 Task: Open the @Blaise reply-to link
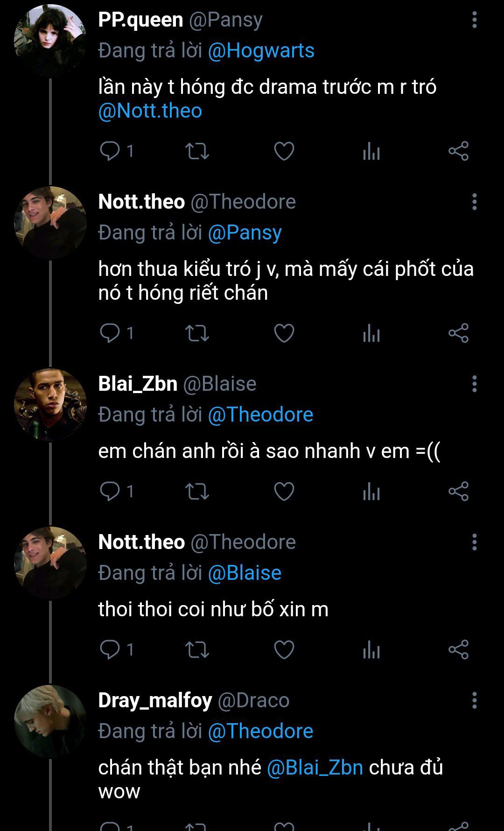[x=245, y=573]
